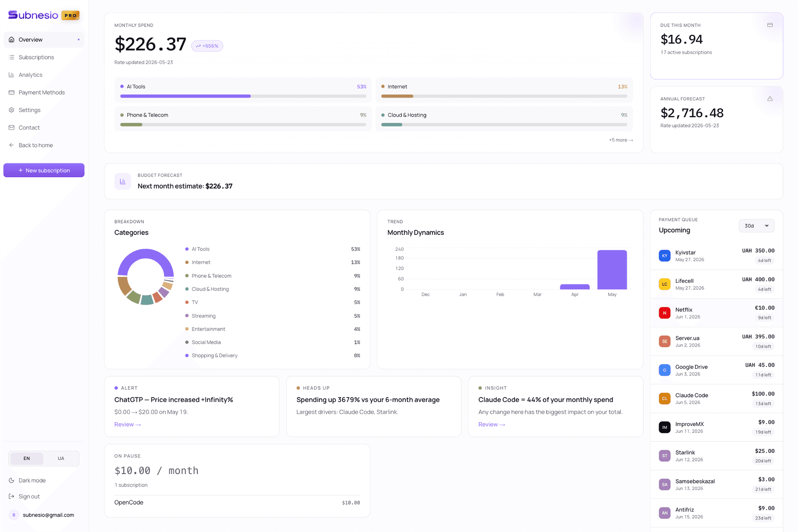Click the Samsebeskazal SA avatar icon

coord(665,485)
